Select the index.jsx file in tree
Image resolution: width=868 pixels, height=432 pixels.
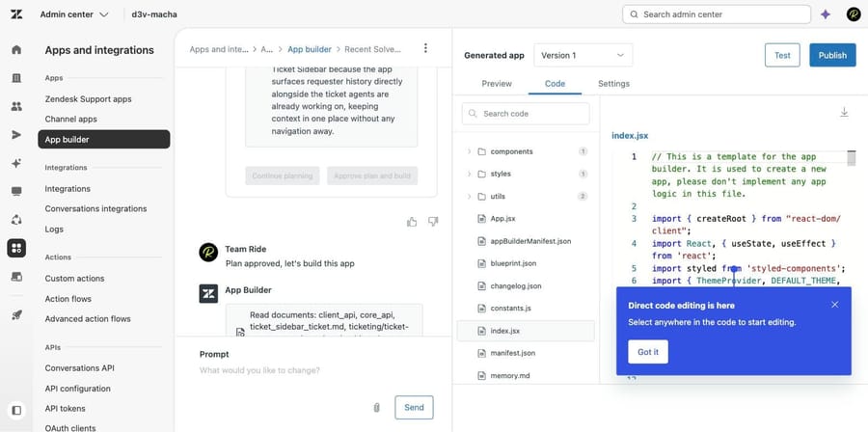point(526,331)
